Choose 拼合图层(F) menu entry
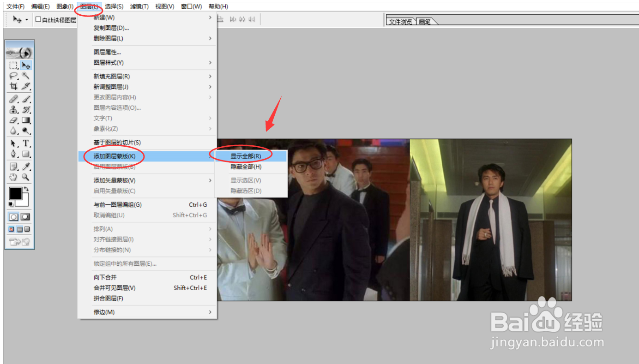639x364 pixels. pos(147,298)
